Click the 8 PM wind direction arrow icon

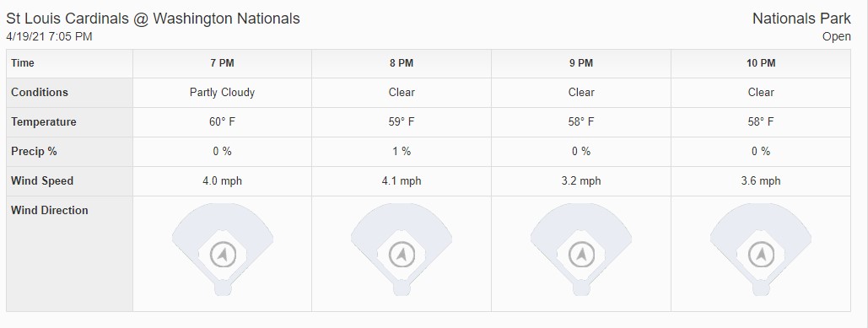pyautogui.click(x=402, y=255)
